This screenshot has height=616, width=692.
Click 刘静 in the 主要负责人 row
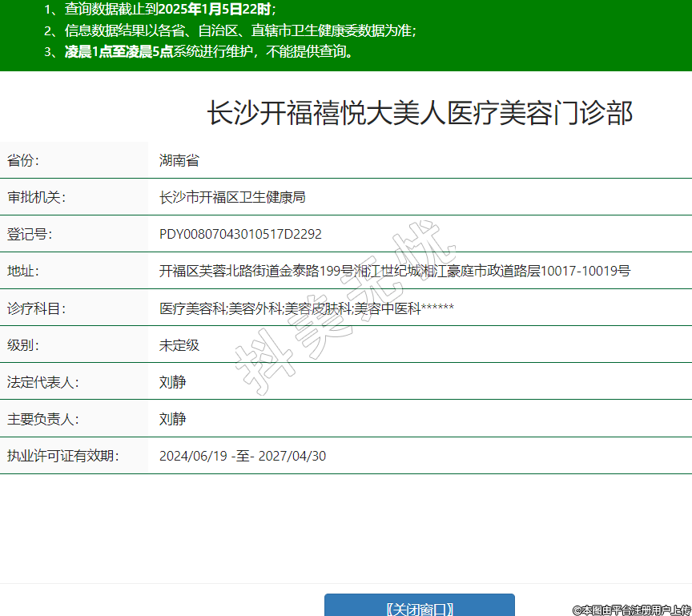[172, 419]
